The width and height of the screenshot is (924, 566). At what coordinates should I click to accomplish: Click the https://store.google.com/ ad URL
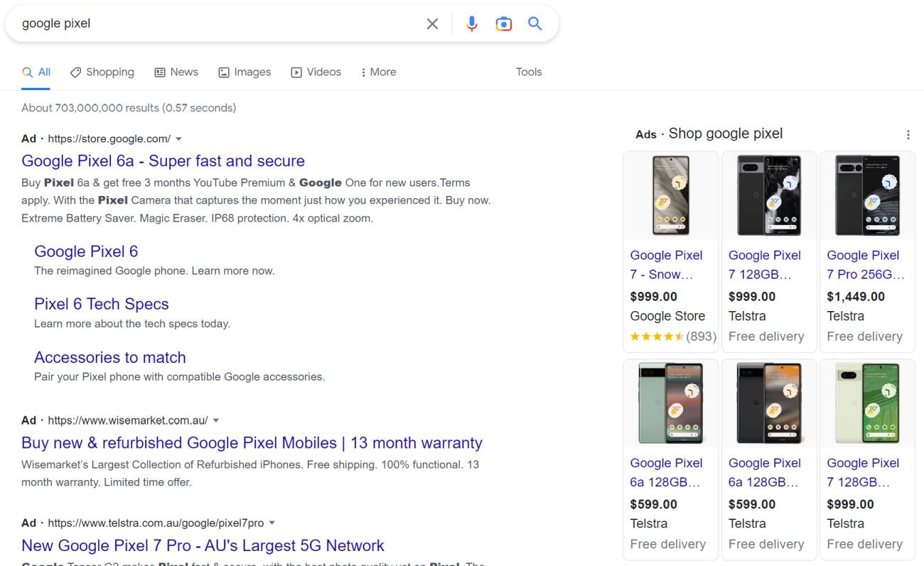pos(109,138)
